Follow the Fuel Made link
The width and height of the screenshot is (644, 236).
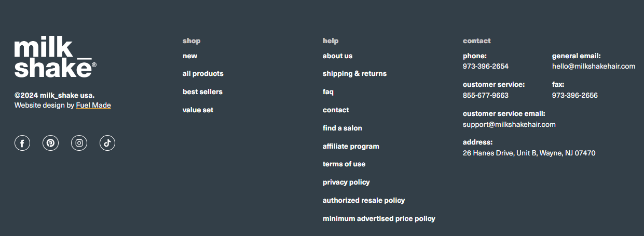(93, 105)
